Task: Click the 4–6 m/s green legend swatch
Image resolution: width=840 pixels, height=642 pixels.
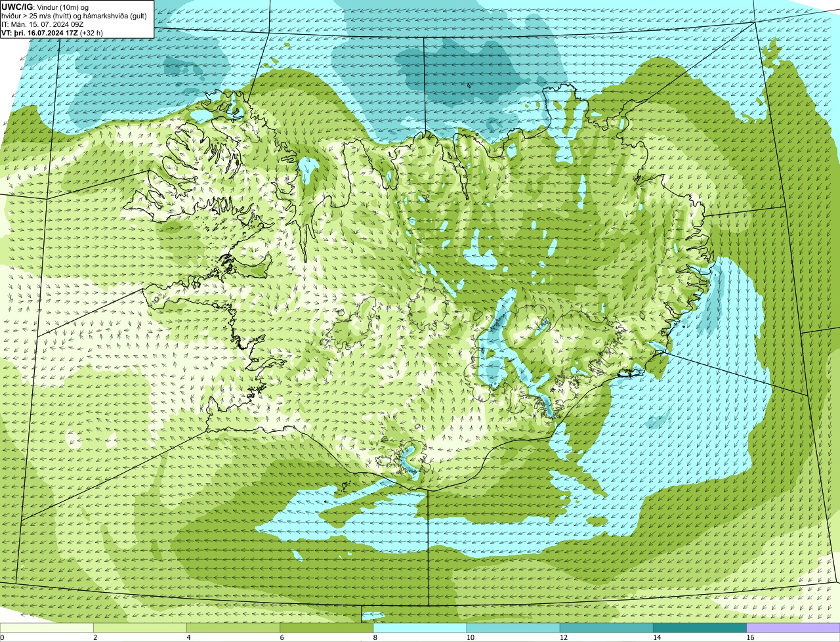Action: [233, 628]
